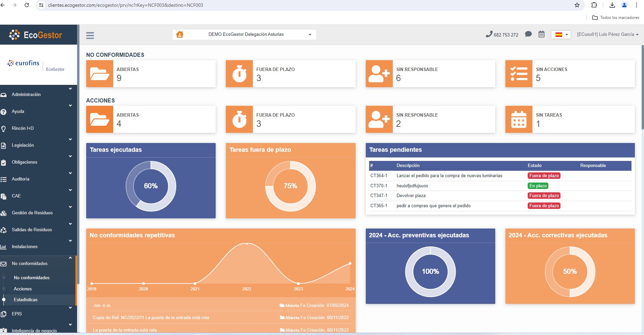Bookmark this page with the star icon
The width and height of the screenshot is (644, 335).
coord(577,5)
